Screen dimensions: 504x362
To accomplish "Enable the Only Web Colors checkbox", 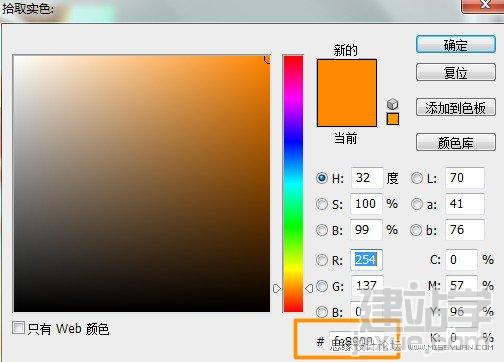I will [x=18, y=328].
